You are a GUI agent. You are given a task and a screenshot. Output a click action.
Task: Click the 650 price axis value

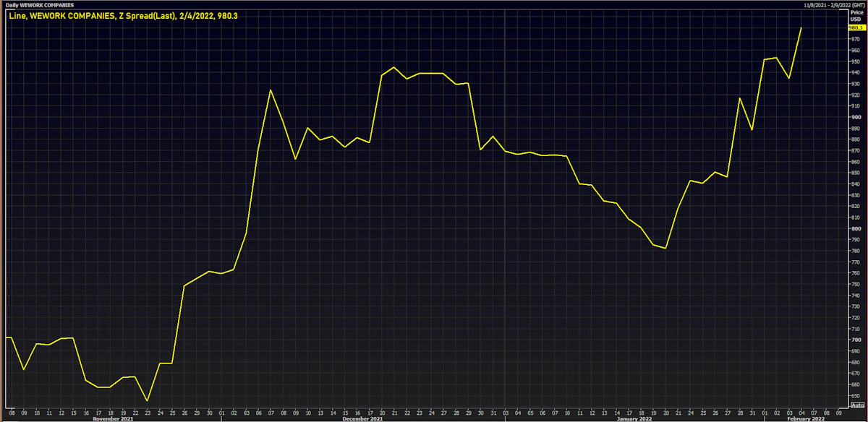[x=854, y=395]
